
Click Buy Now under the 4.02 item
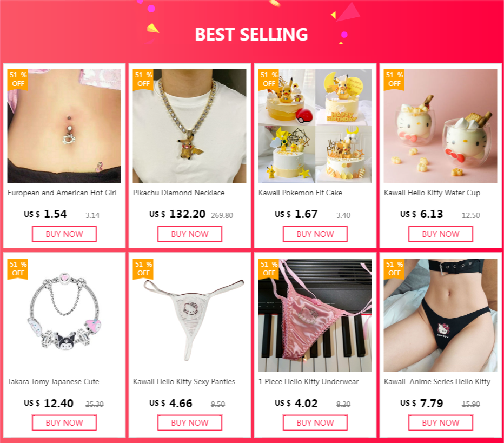click(315, 423)
